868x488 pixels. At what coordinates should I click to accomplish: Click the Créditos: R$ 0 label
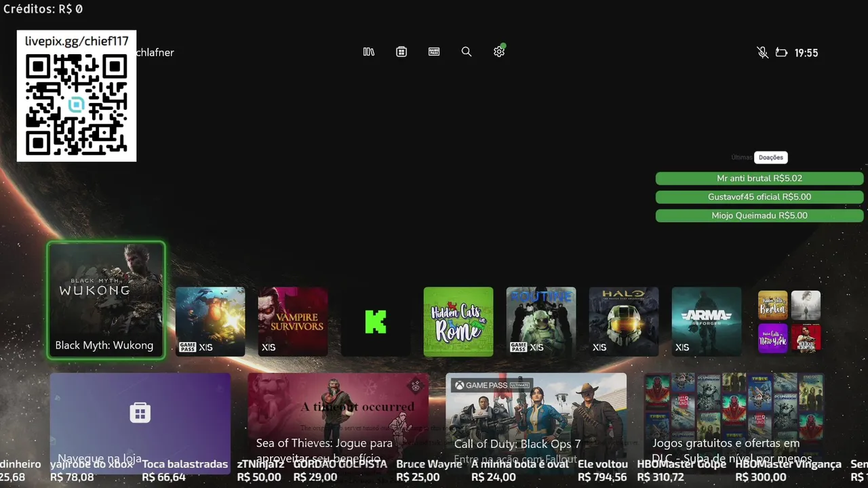[43, 9]
